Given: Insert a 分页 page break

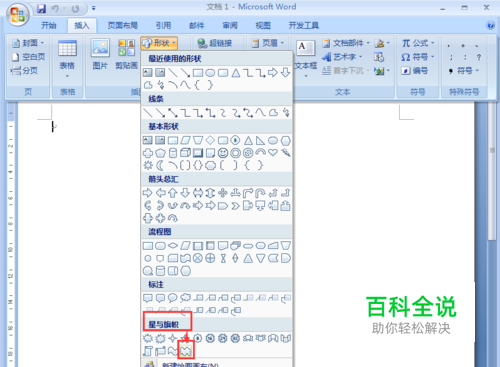Looking at the screenshot, I should coord(24,70).
